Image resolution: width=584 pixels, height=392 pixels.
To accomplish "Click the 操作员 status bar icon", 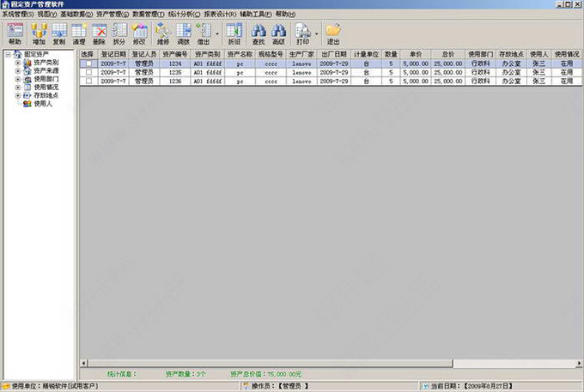I will (x=246, y=386).
